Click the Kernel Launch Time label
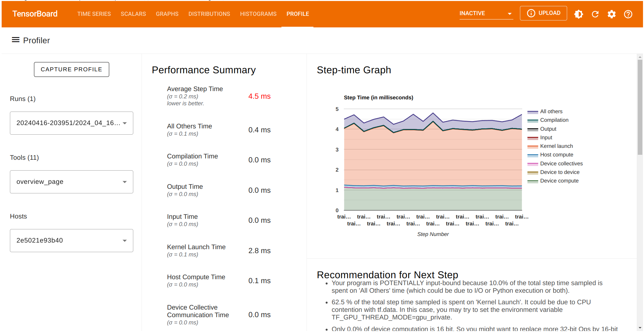This screenshot has width=644, height=332. [196, 247]
